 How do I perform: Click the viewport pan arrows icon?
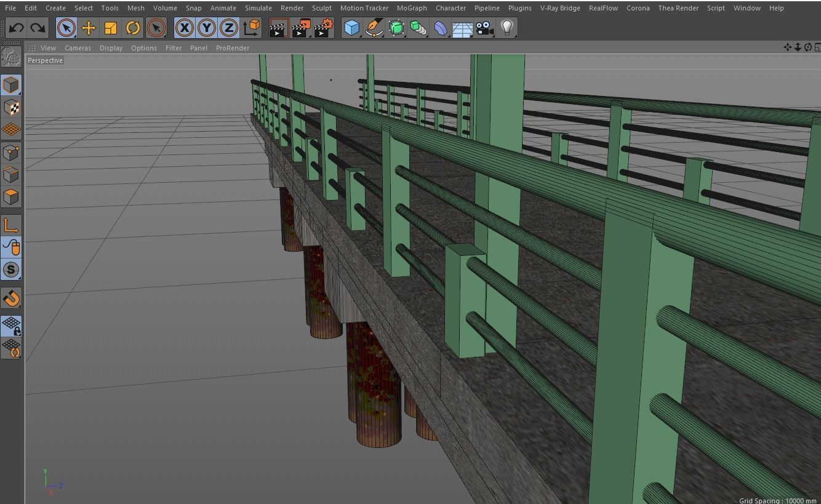click(787, 47)
